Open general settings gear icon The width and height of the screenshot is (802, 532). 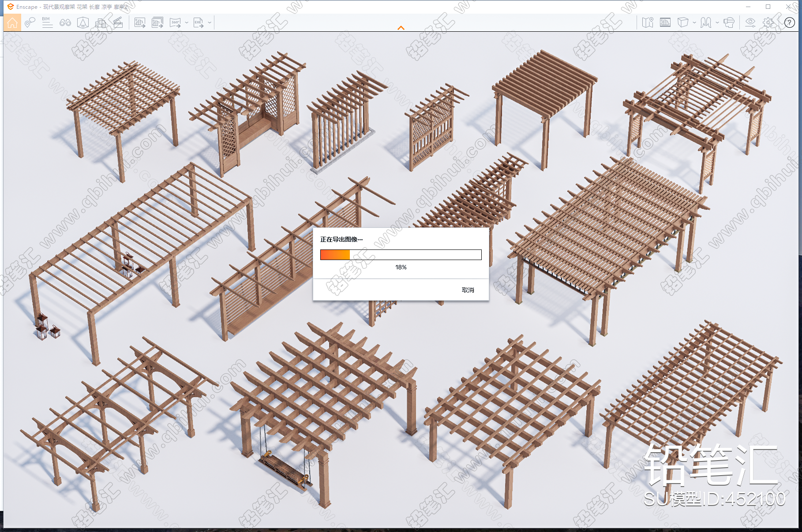(x=768, y=22)
